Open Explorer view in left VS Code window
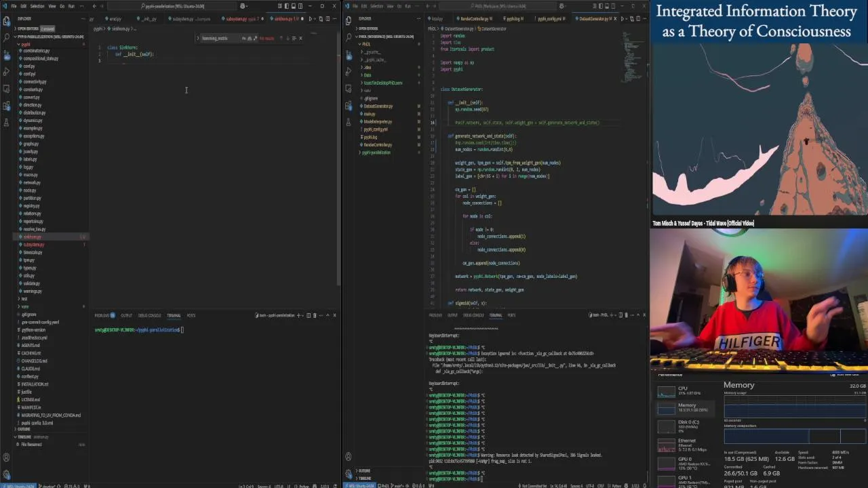The height and width of the screenshot is (488, 868). (x=7, y=20)
